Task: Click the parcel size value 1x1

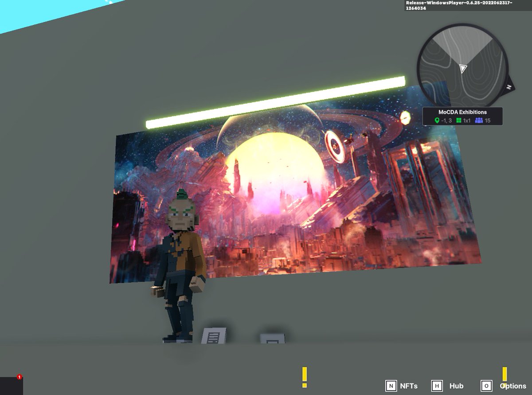Action: click(467, 120)
